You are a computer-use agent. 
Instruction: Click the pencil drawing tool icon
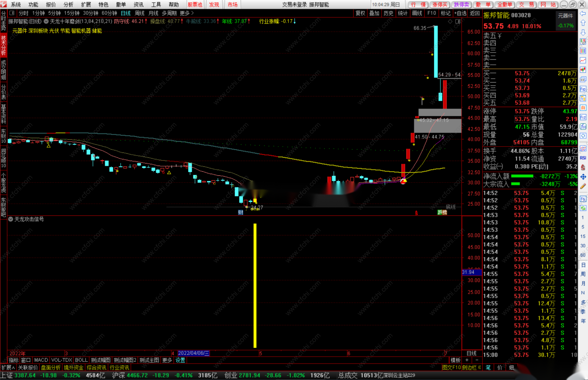583,186
